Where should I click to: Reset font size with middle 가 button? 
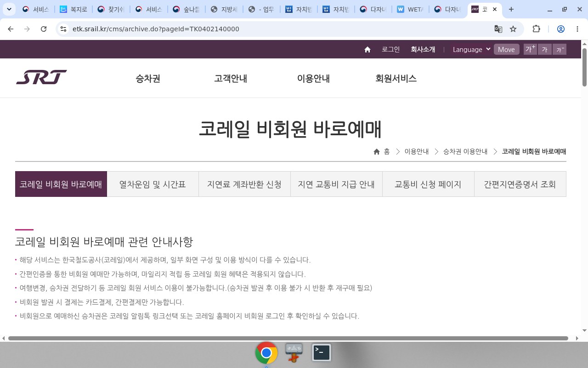545,49
